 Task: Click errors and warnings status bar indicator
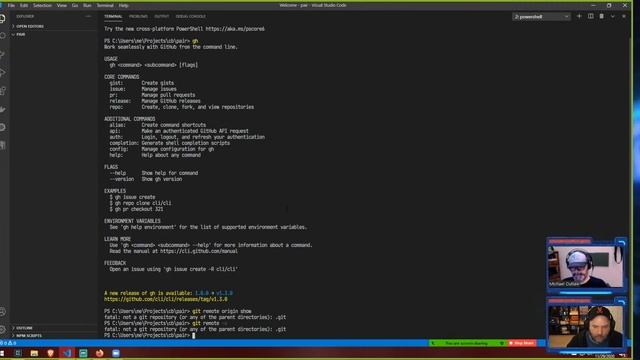pos(9,343)
